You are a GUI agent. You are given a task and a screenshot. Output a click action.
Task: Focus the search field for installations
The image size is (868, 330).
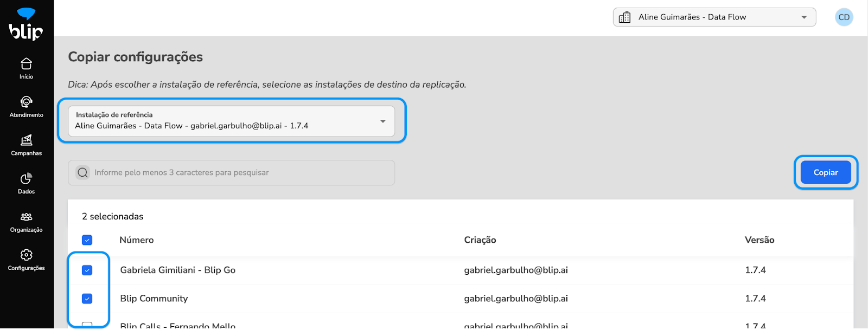231,173
